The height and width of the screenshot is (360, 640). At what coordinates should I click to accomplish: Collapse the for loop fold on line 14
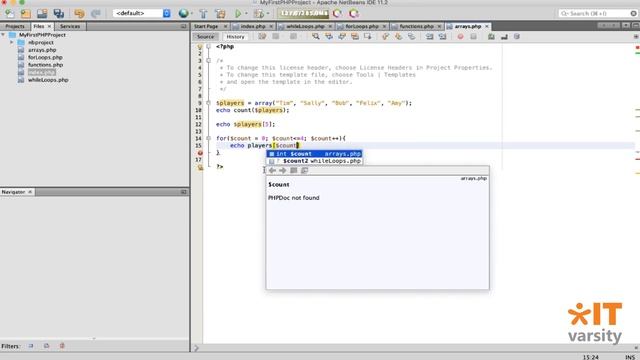point(209,138)
